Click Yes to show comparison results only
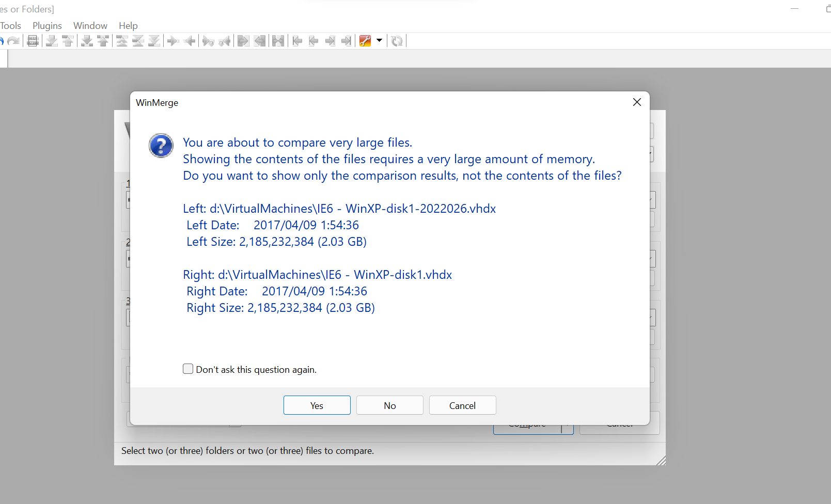 [317, 405]
